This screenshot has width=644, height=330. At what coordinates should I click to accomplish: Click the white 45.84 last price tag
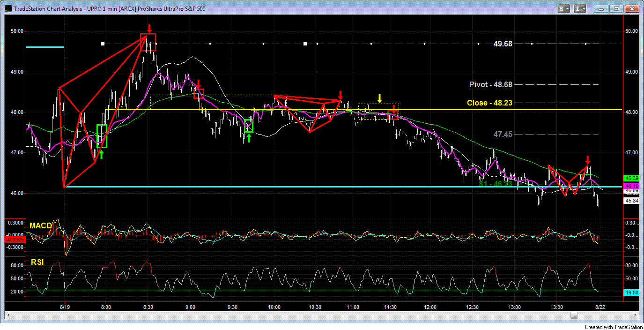[x=630, y=201]
